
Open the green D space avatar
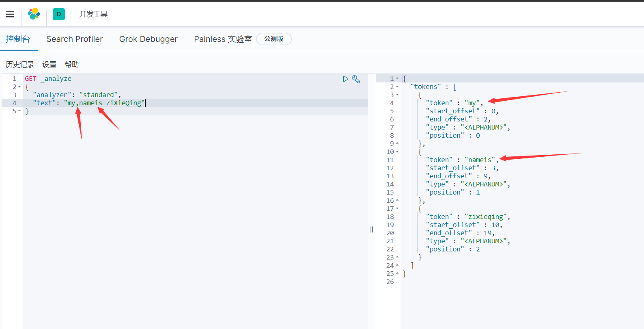(x=59, y=14)
